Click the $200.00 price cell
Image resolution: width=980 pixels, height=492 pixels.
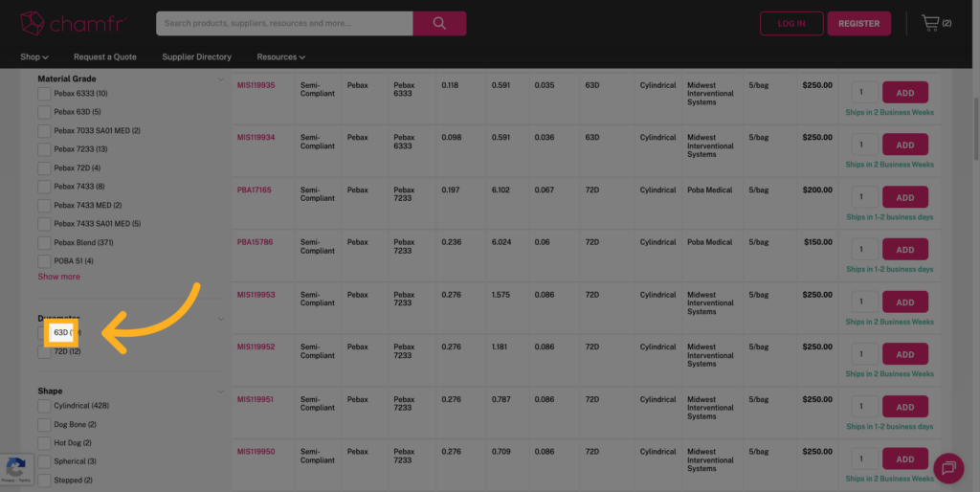pos(817,190)
